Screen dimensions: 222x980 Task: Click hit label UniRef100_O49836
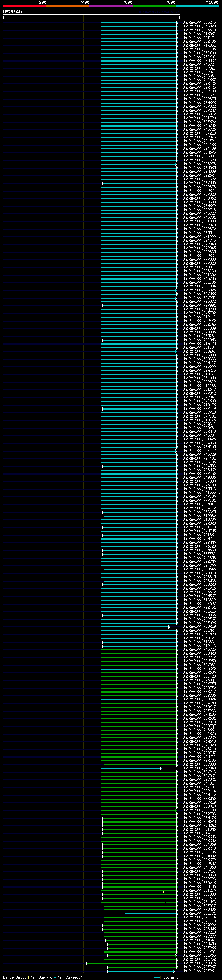pos(199,478)
